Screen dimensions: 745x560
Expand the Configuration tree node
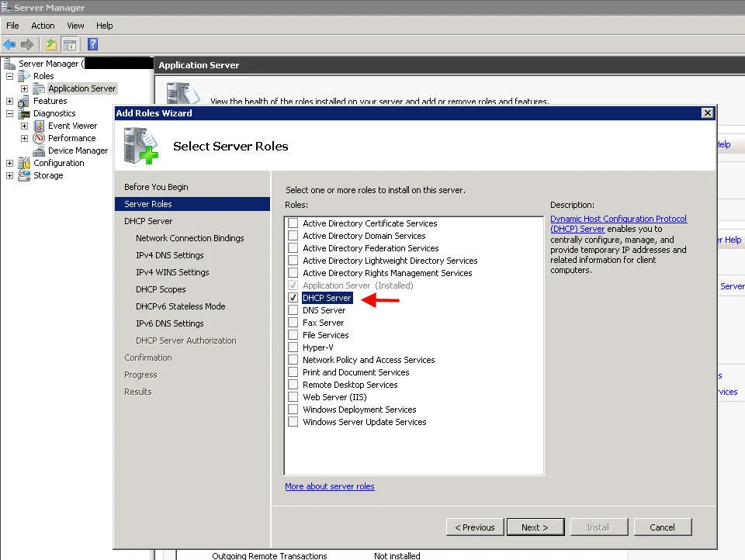click(x=9, y=163)
